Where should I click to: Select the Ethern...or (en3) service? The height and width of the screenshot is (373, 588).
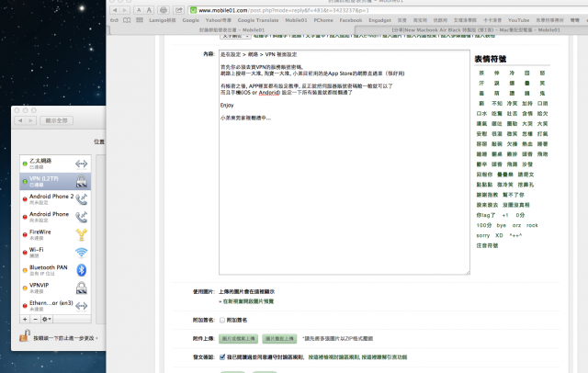click(55, 305)
